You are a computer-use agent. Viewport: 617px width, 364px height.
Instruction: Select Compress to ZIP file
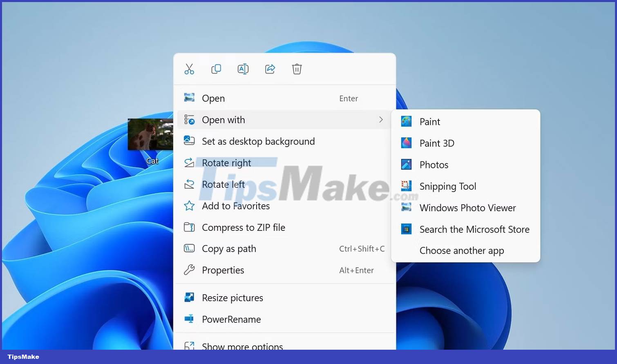pos(244,228)
